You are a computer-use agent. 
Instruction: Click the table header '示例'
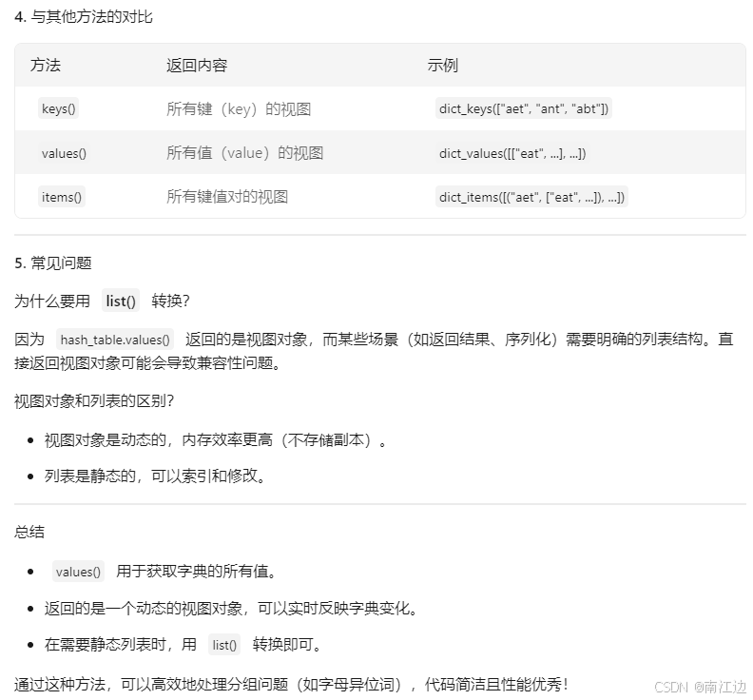tap(443, 65)
